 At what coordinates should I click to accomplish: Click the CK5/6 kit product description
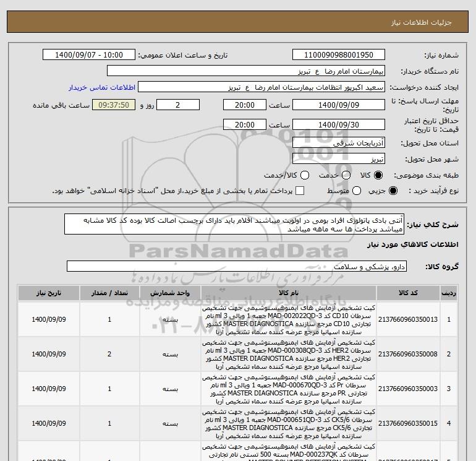pyautogui.click(x=289, y=424)
